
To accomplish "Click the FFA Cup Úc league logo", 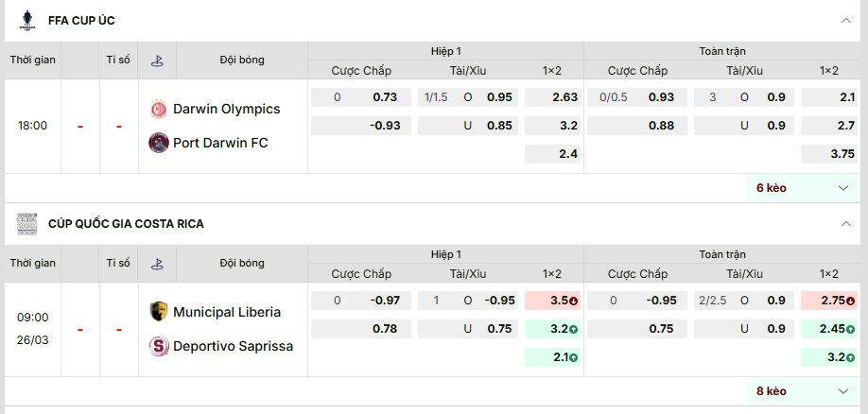I will click(26, 20).
